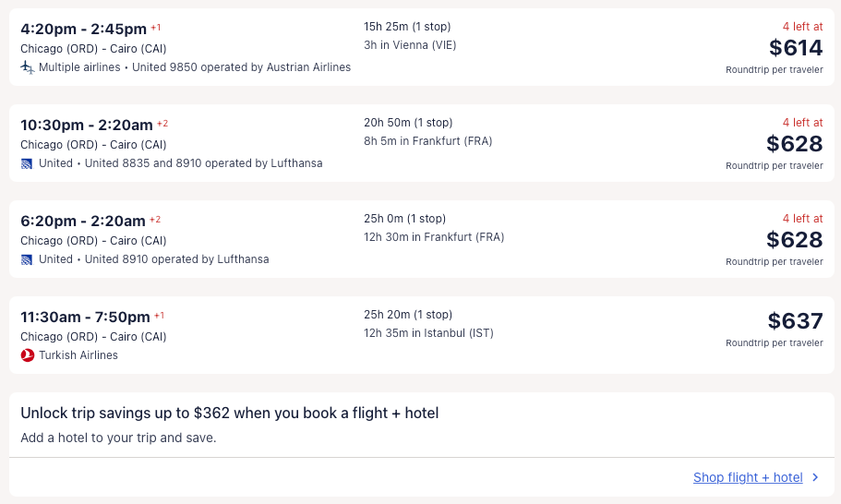
Task: Click United logo on 10:30pm flight
Action: pos(27,163)
